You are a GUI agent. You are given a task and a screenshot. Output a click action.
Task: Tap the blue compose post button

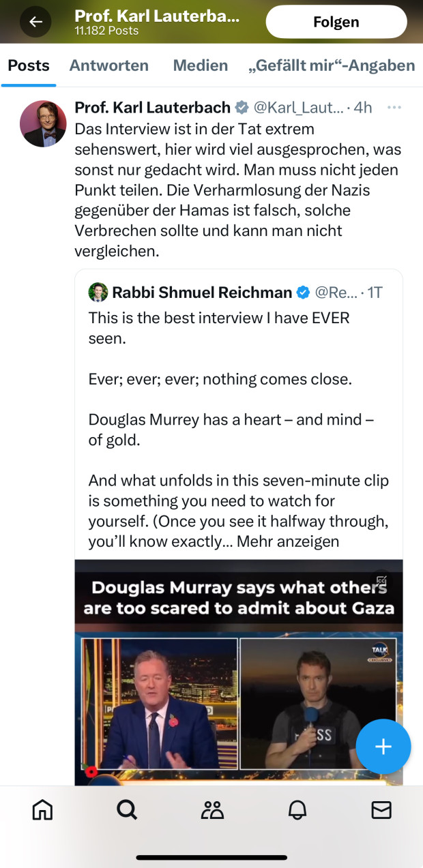click(x=383, y=747)
